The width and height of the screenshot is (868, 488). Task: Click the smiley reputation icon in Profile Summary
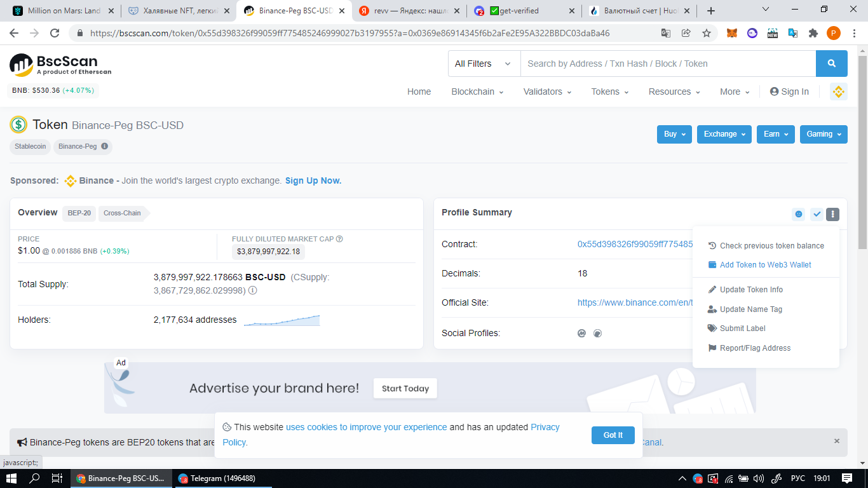[x=799, y=214]
